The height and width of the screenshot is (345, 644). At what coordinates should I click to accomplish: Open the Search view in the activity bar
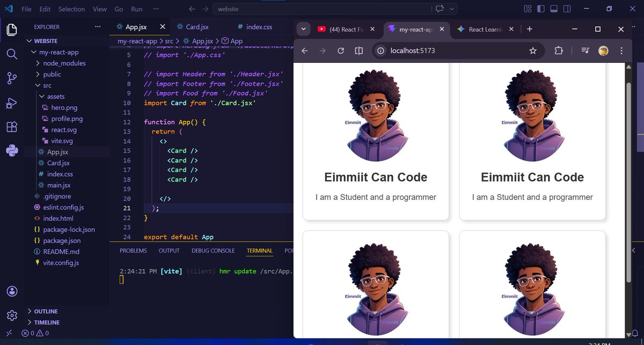coord(12,54)
